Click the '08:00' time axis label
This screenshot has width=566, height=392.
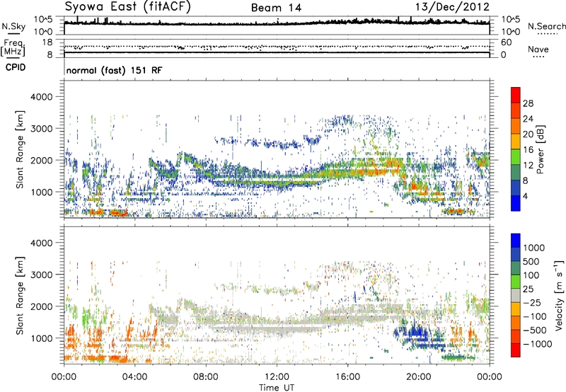206,377
